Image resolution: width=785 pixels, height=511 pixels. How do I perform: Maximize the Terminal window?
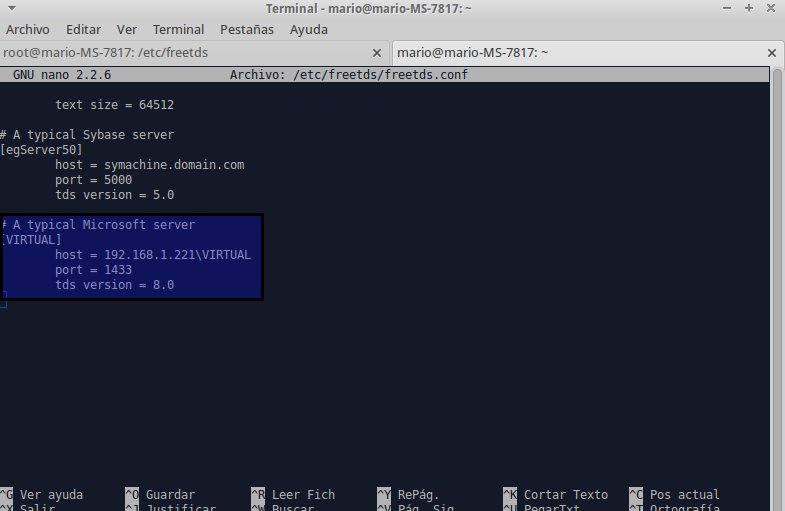747,8
